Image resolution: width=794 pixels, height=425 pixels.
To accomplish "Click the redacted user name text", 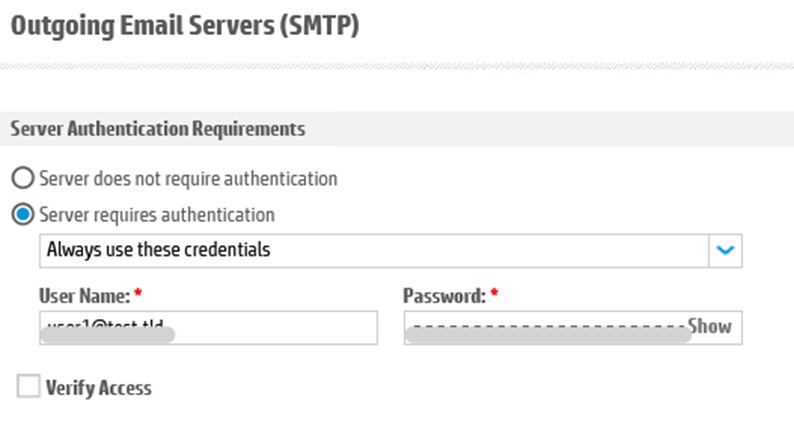I will [108, 329].
